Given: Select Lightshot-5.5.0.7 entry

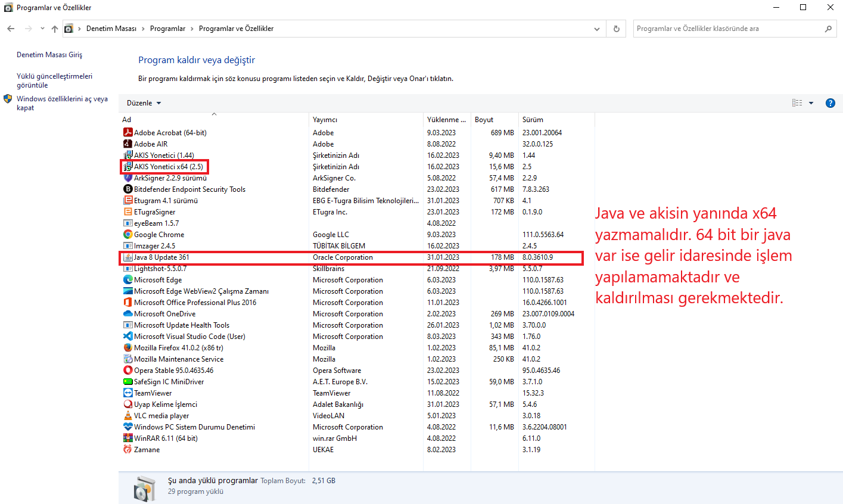Looking at the screenshot, I should pyautogui.click(x=160, y=268).
